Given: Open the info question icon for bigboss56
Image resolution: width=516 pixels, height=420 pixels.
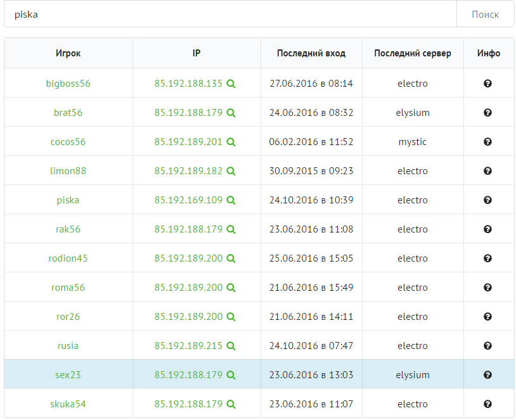Looking at the screenshot, I should tap(487, 84).
